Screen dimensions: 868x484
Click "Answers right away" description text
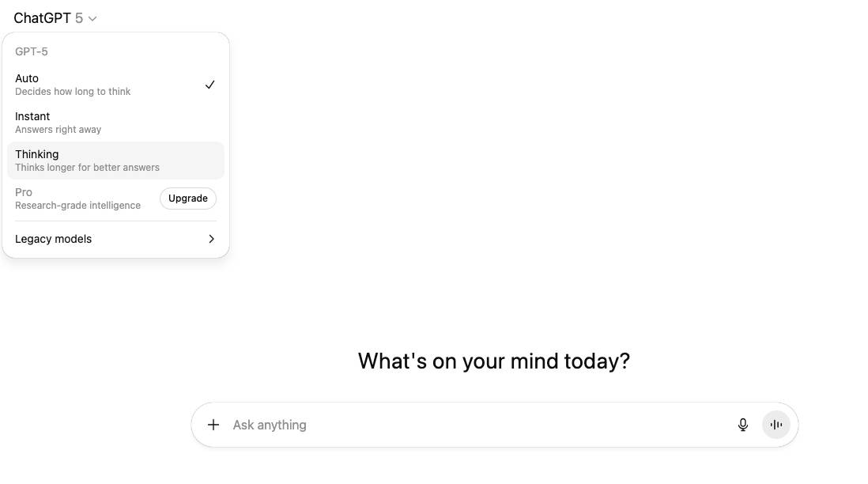click(x=58, y=130)
